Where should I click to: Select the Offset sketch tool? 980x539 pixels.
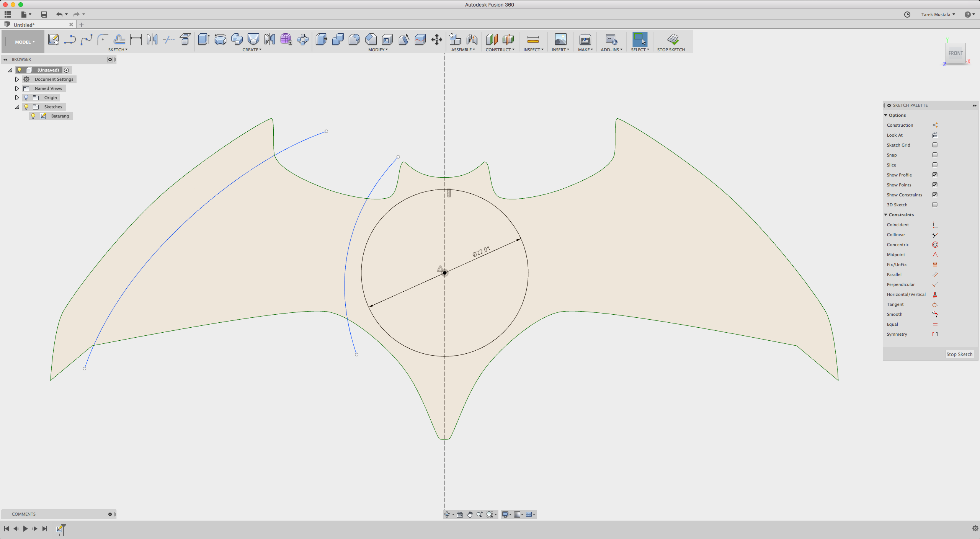click(119, 39)
